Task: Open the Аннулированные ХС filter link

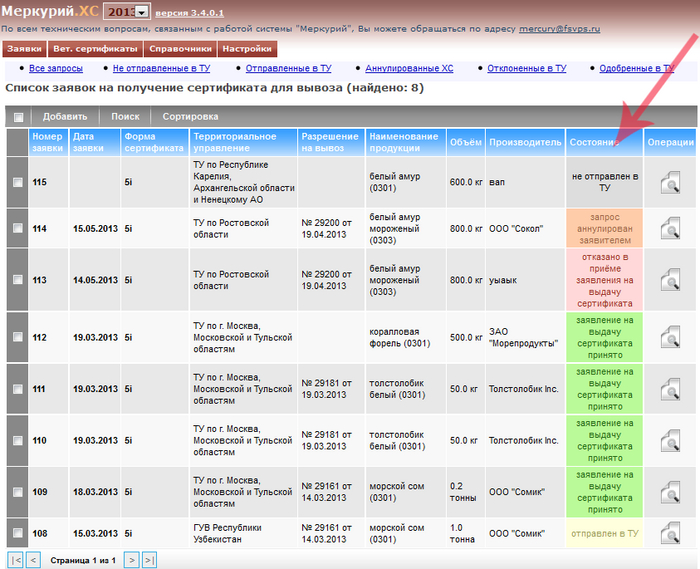Action: coord(409,68)
